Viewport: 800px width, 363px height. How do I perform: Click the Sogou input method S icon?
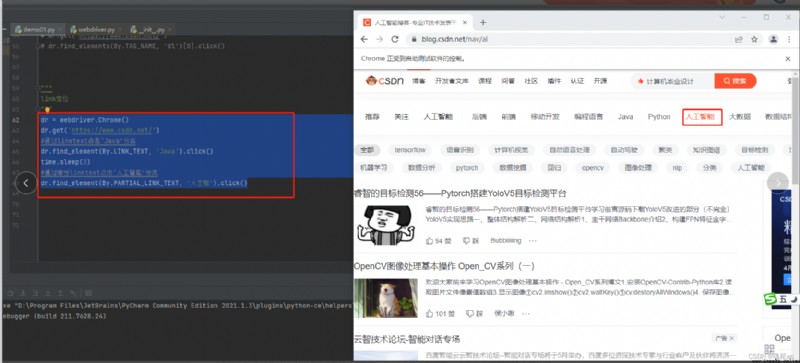tap(769, 299)
